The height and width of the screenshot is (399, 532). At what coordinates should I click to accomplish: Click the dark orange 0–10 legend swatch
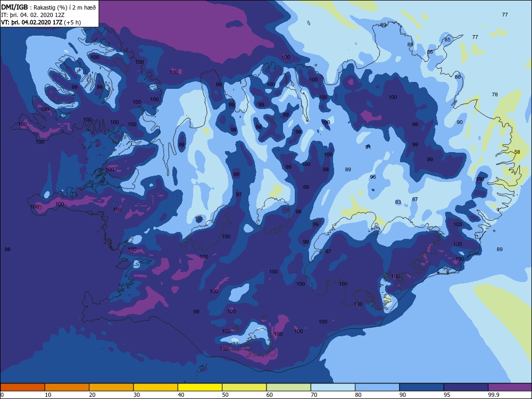22,387
